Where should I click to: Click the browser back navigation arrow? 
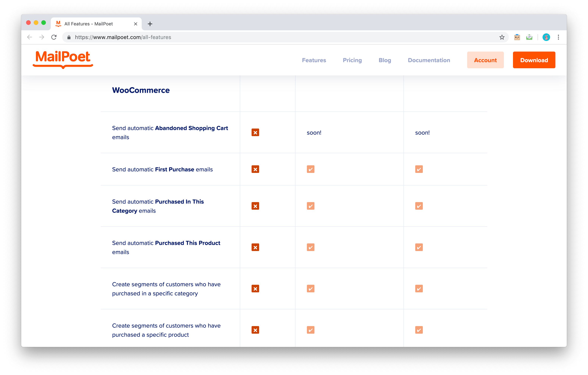click(29, 37)
